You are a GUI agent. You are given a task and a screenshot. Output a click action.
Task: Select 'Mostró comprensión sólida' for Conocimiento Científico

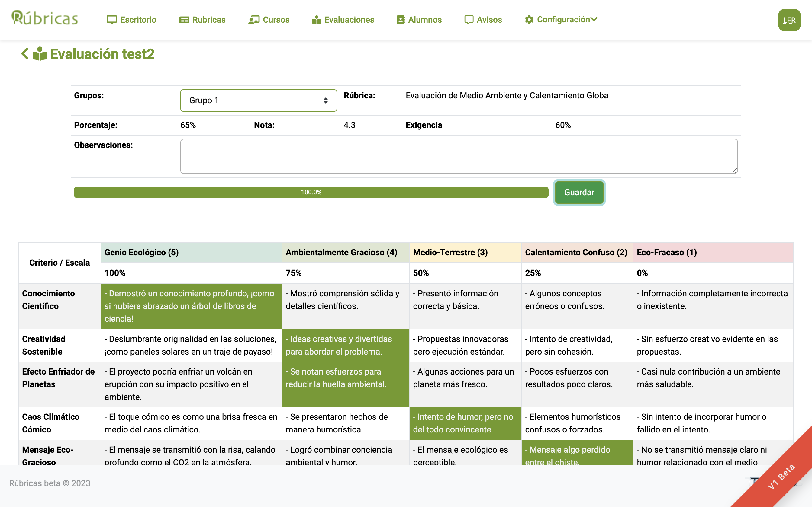pos(345,306)
